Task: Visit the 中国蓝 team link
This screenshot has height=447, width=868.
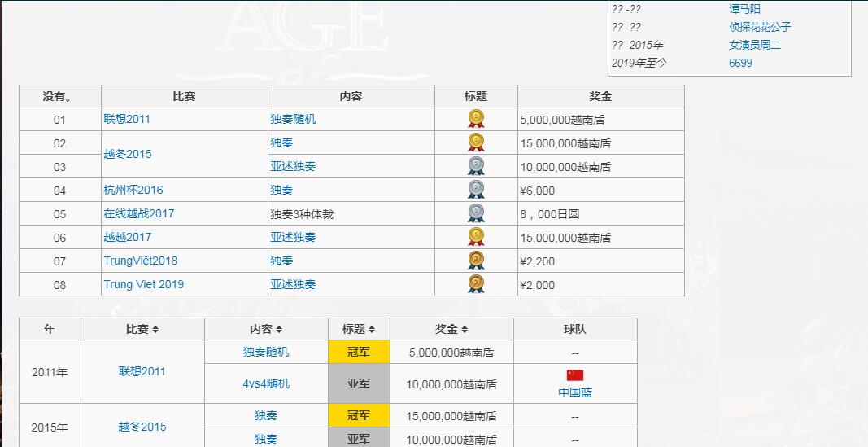Action: pos(575,392)
